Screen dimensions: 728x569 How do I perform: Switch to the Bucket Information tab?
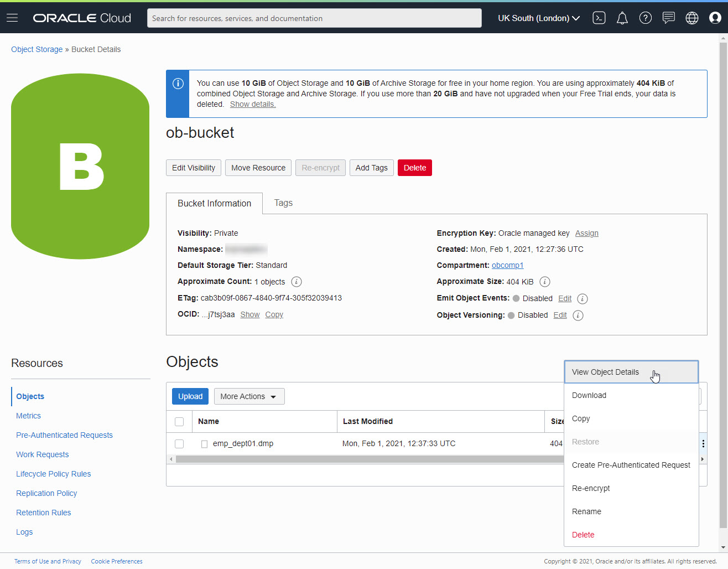coord(214,203)
